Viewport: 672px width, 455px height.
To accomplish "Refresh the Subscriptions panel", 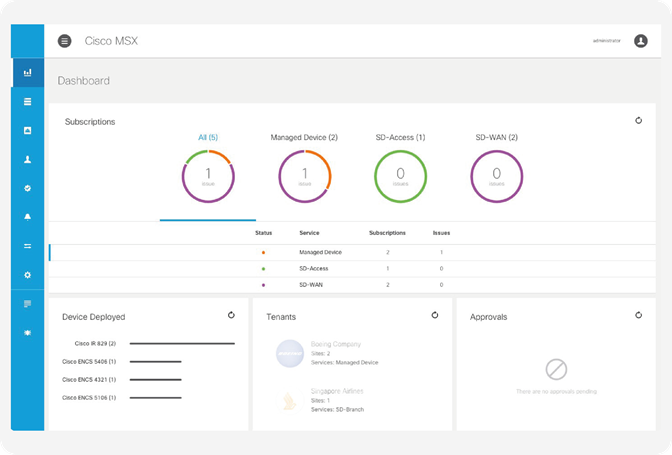I will point(638,120).
